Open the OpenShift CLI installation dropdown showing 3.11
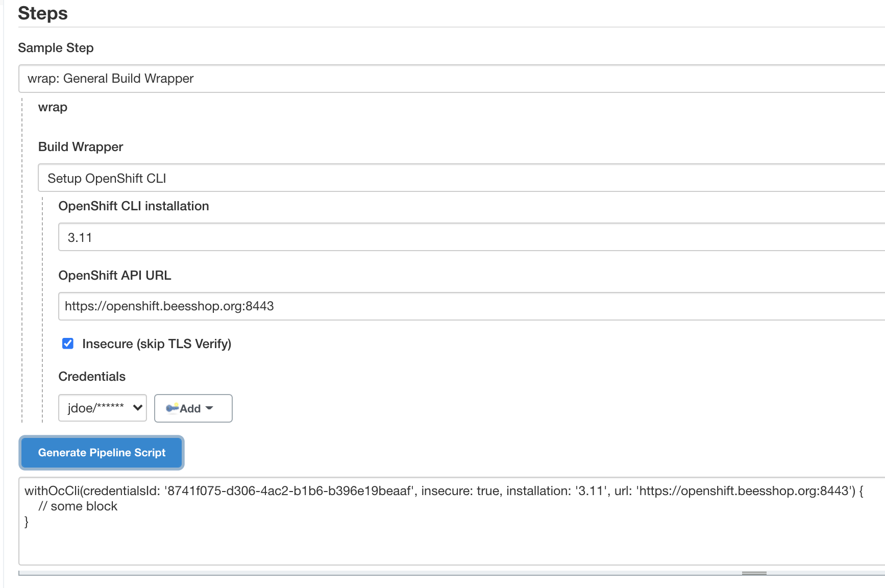 click(x=472, y=237)
